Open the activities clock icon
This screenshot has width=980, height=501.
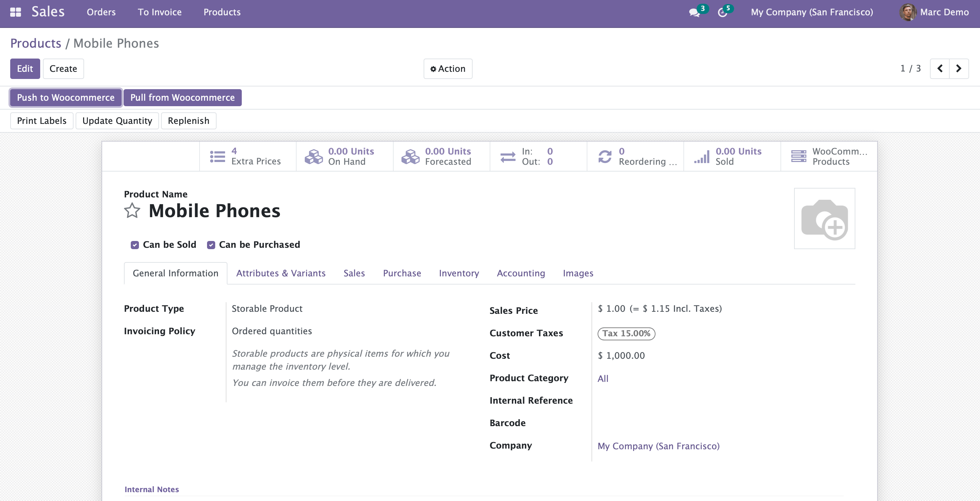[x=722, y=13]
